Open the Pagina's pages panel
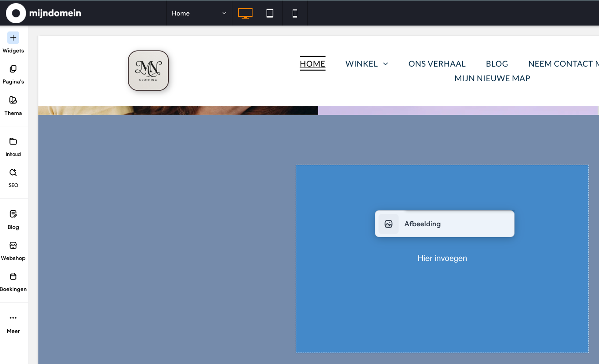599x364 pixels. pyautogui.click(x=13, y=69)
